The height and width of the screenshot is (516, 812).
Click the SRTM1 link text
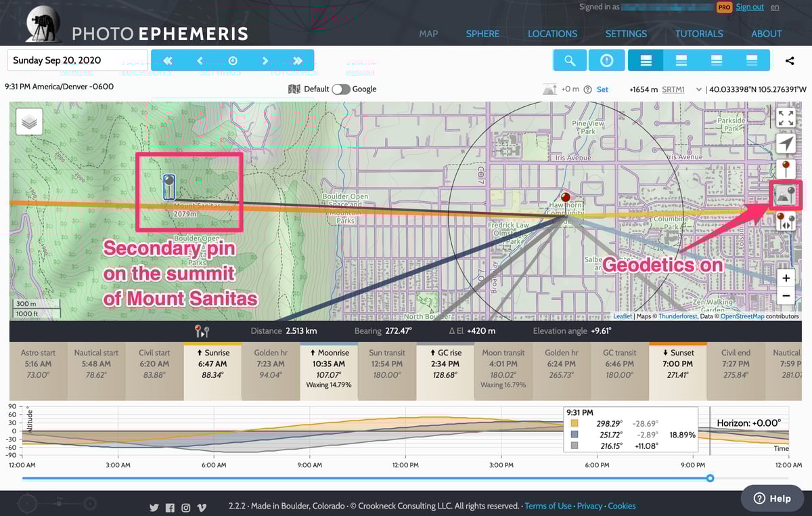click(x=673, y=89)
